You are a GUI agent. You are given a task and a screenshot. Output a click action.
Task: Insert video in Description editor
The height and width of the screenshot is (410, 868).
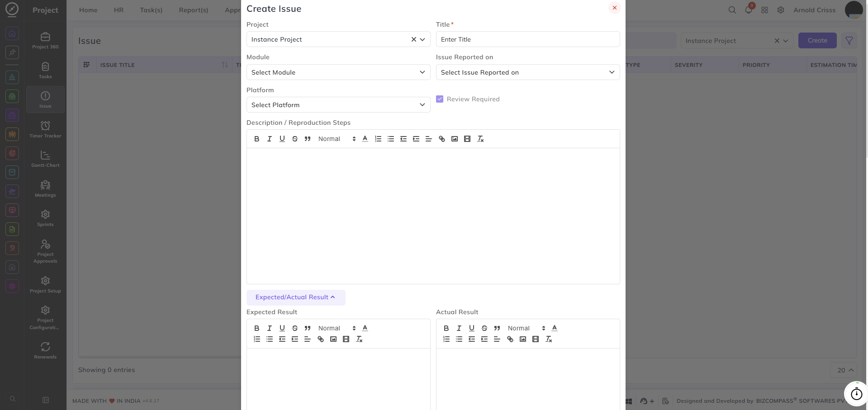[467, 139]
